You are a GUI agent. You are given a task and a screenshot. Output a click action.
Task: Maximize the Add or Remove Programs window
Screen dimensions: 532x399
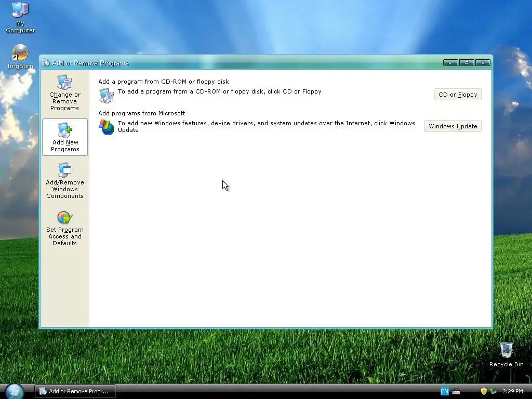tap(467, 63)
